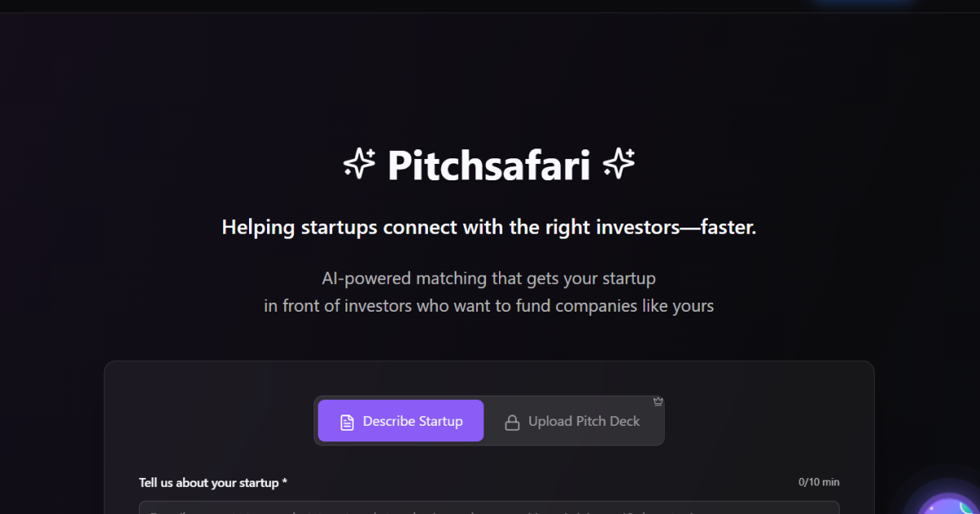Viewport: 980px width, 514px height.
Task: Click the 'AI-powered matching' subtitle text
Action: (489, 278)
